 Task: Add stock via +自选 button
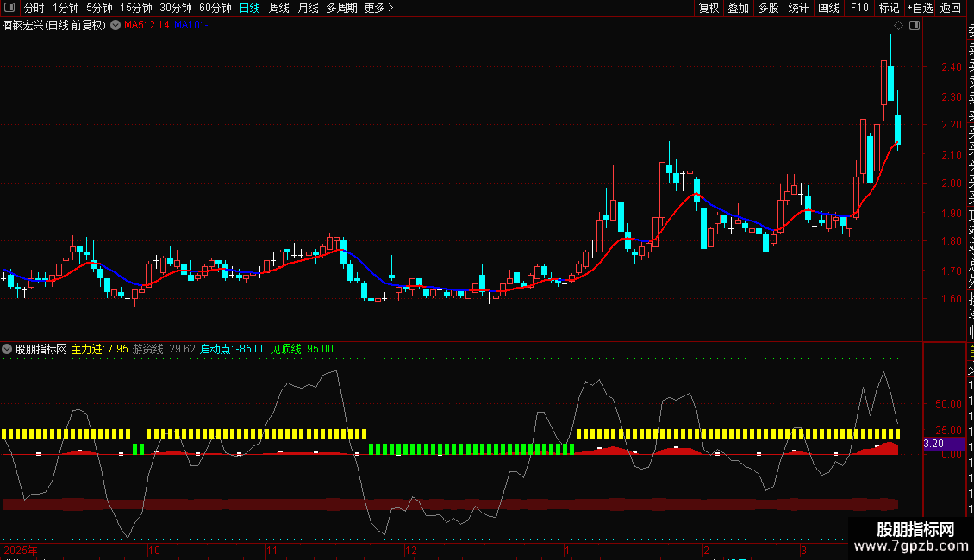click(x=920, y=8)
